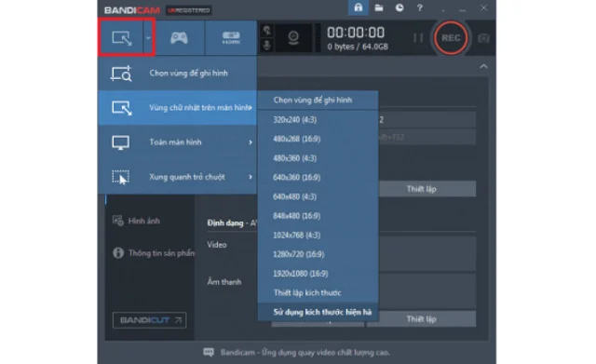Start recording with the REC button
This screenshot has height=364, width=596.
point(451,38)
